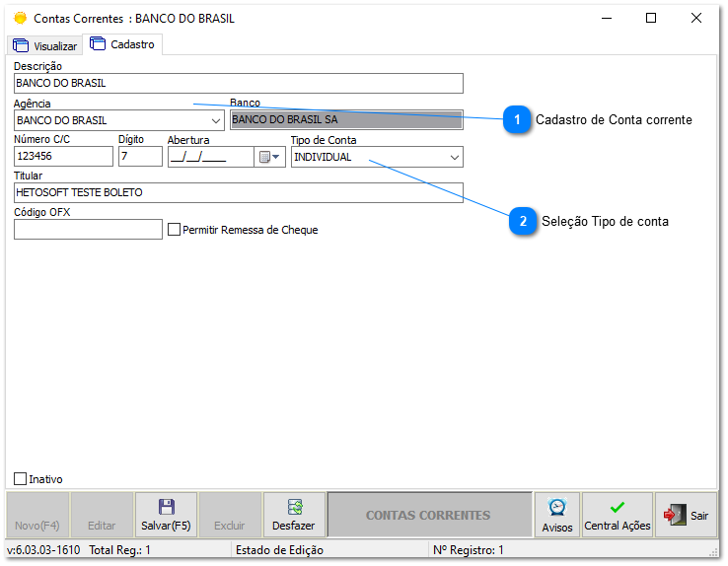The image size is (728, 566).
Task: Expand the Agência dropdown
Action: pos(215,120)
